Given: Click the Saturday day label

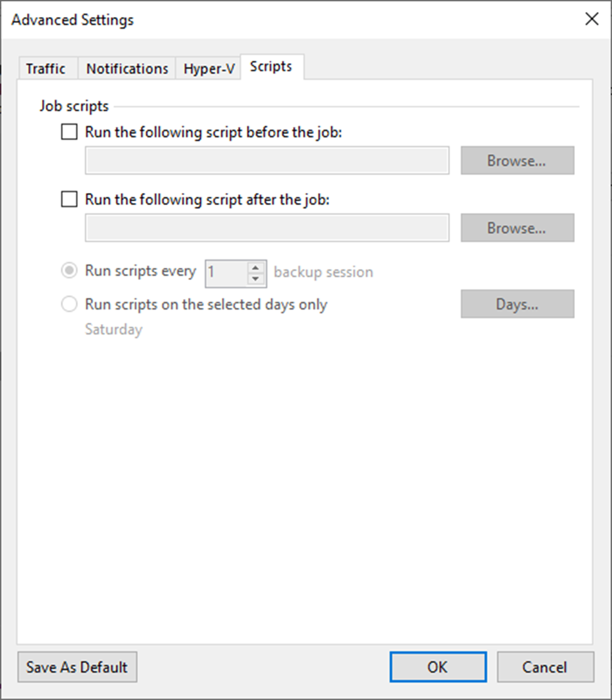Looking at the screenshot, I should click(x=113, y=330).
